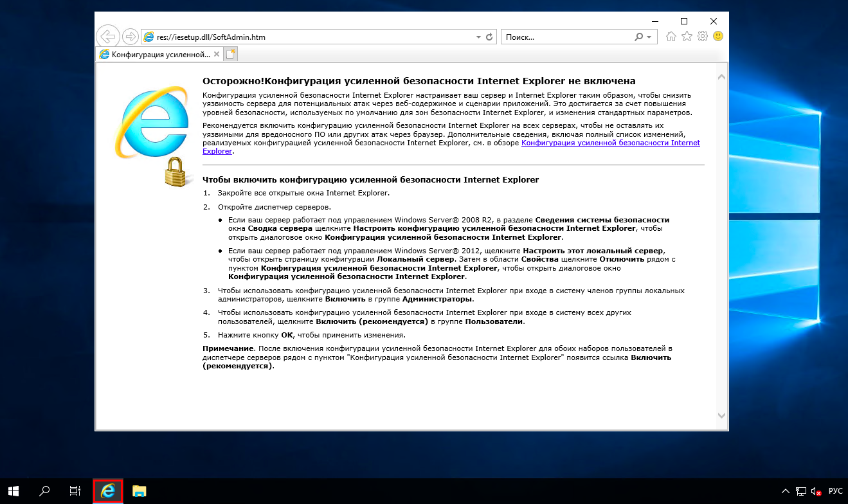
Task: Click the step Закройте все открытые окна Internet Explorer
Action: click(304, 193)
